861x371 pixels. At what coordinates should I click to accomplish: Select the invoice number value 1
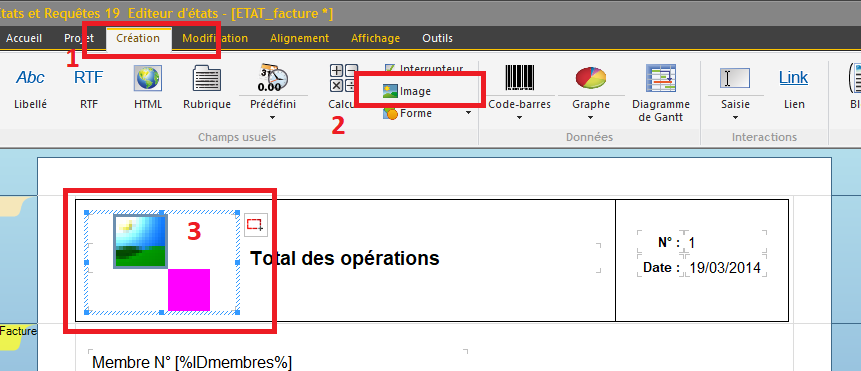tap(692, 243)
